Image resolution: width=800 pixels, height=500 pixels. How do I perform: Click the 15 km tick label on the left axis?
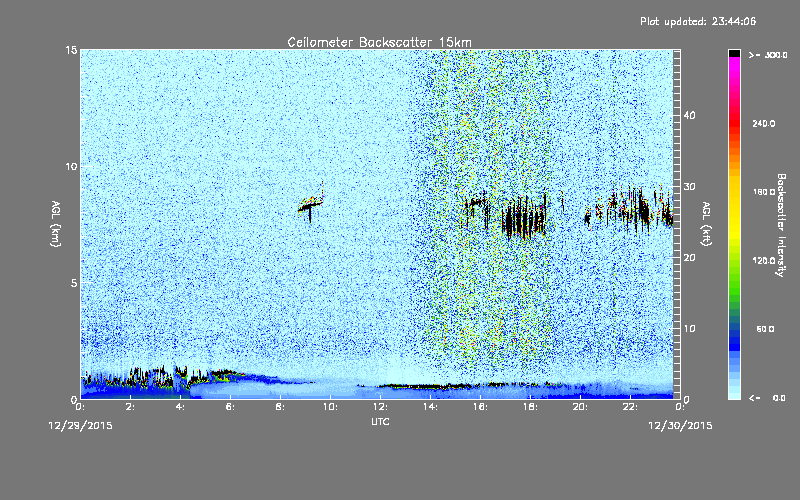71,50
